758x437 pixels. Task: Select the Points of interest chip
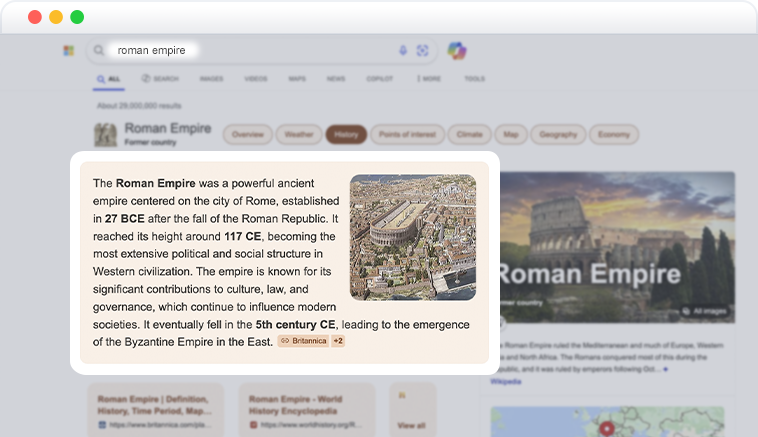pyautogui.click(x=408, y=134)
